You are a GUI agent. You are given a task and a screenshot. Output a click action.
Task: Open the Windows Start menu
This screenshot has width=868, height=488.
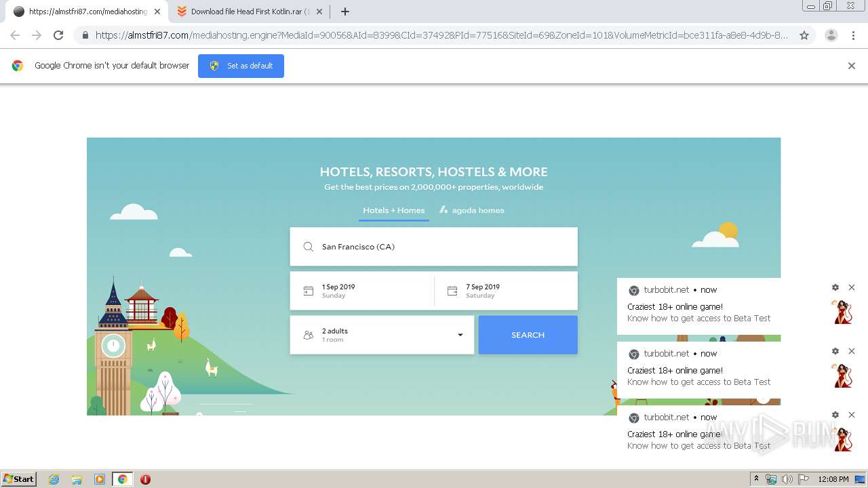19,479
